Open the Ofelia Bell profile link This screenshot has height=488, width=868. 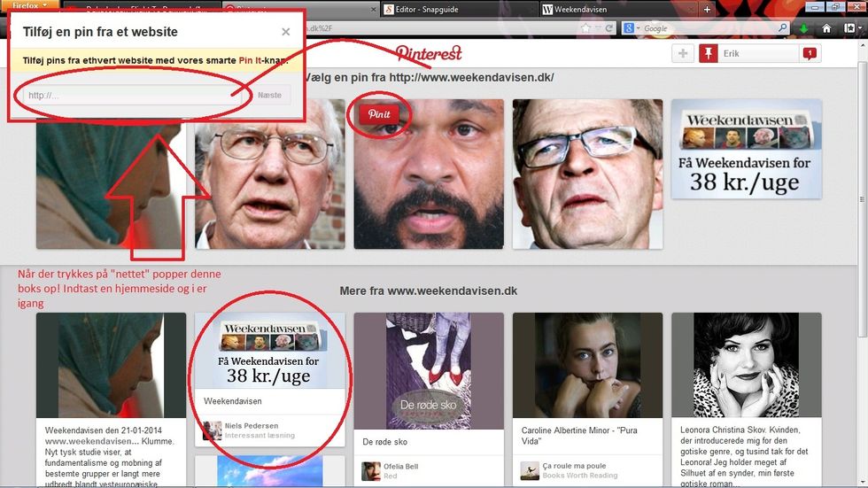pyautogui.click(x=400, y=467)
